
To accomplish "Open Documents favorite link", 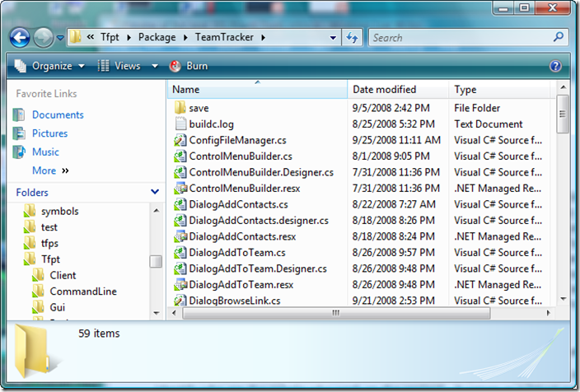I will pyautogui.click(x=58, y=114).
